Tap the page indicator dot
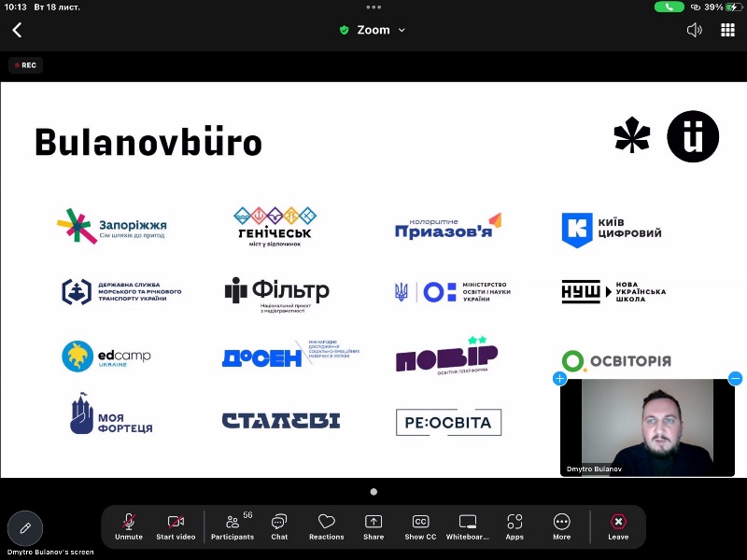 click(x=373, y=492)
